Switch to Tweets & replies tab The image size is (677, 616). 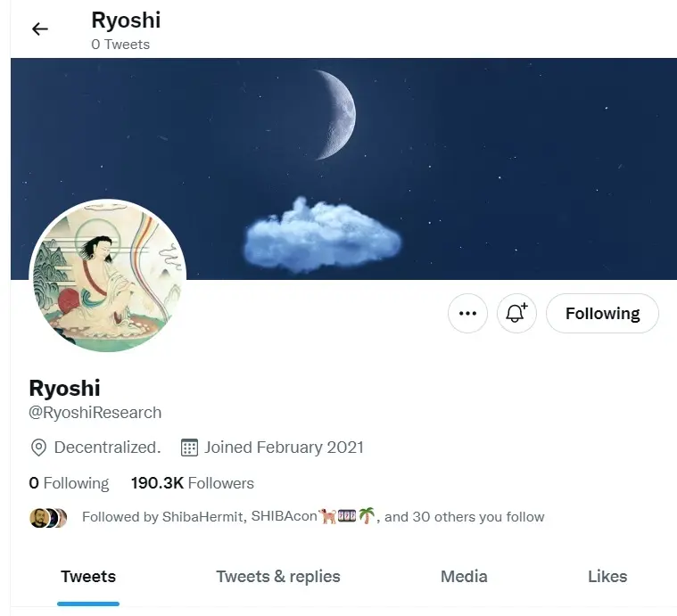(278, 577)
